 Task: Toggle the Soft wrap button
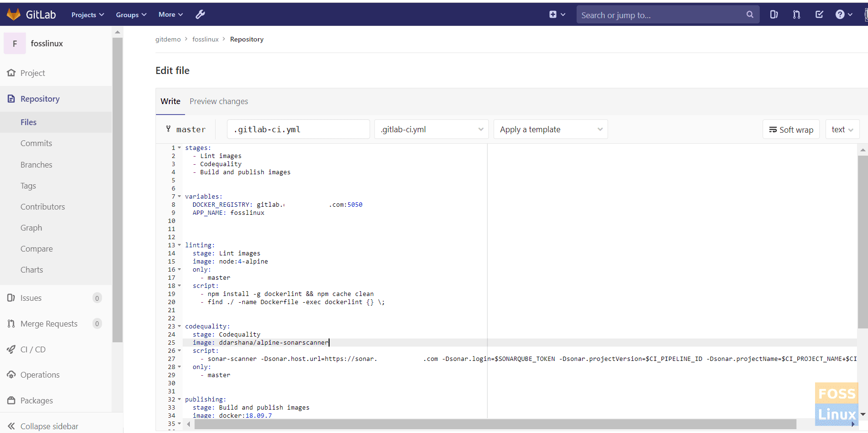pos(791,129)
